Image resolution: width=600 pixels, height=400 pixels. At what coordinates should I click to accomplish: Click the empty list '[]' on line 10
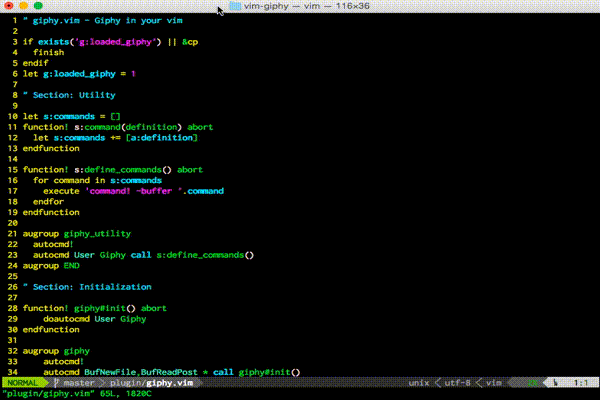click(x=115, y=116)
